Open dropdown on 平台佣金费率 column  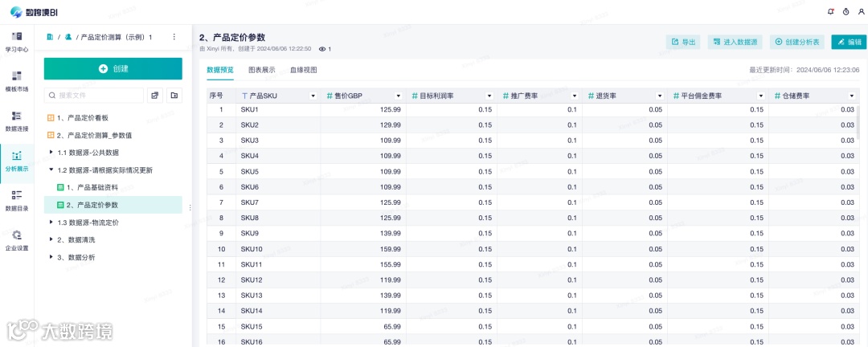[761, 96]
